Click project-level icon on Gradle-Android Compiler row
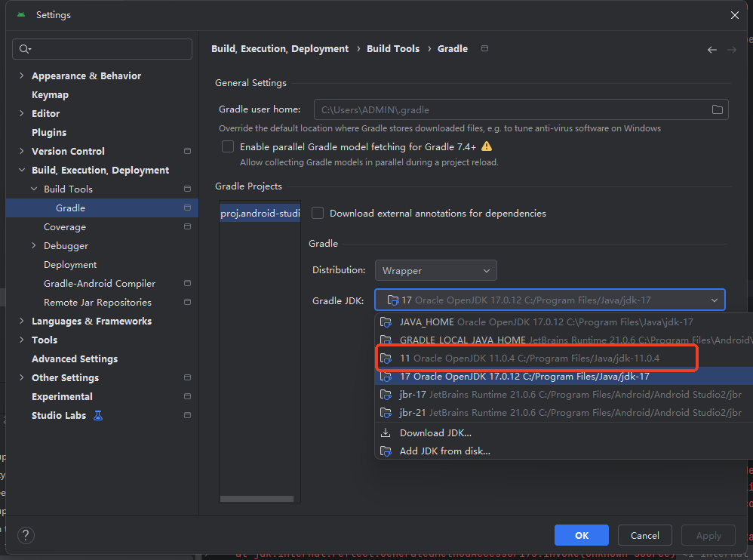This screenshot has width=753, height=560. point(187,283)
